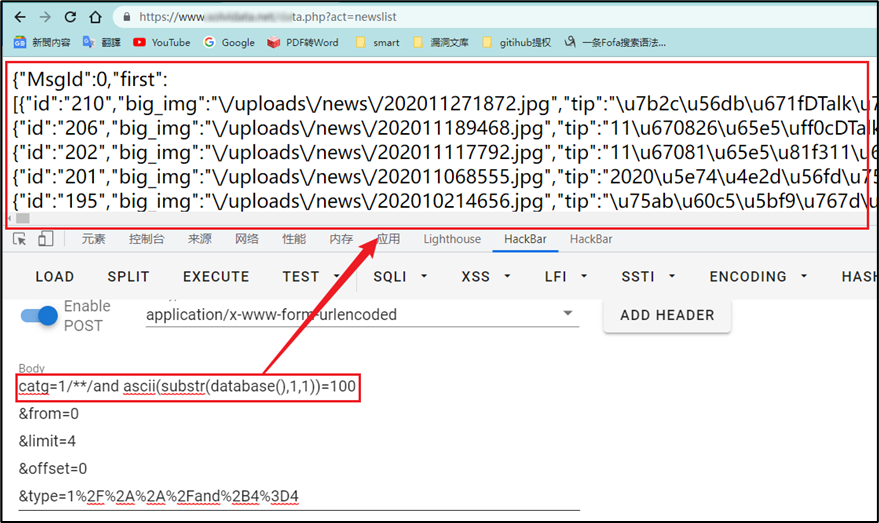
Task: Switch to the 性能 DevTools tab
Action: [294, 239]
